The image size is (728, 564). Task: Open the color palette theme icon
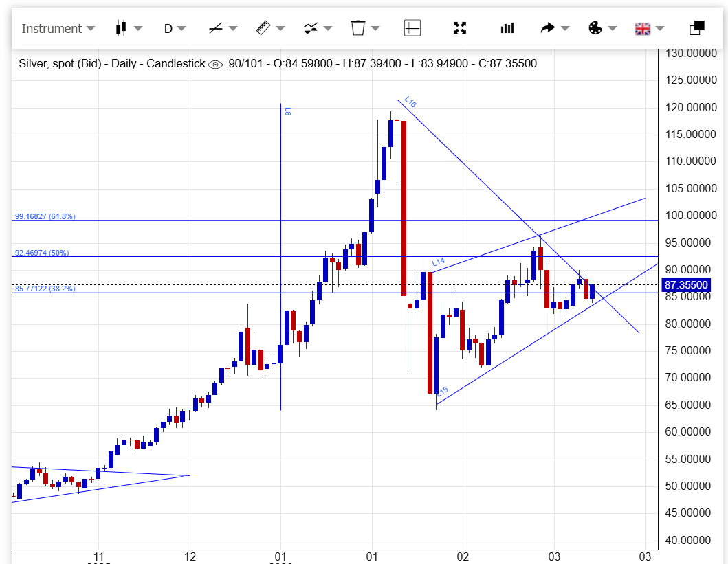tap(595, 28)
